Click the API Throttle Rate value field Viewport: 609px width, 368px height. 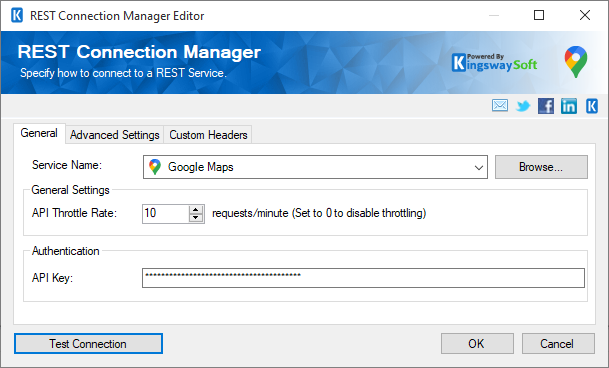[166, 213]
